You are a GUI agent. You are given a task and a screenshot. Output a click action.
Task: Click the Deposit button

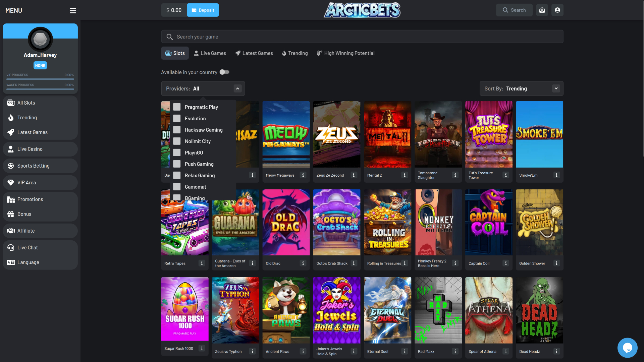pyautogui.click(x=203, y=10)
